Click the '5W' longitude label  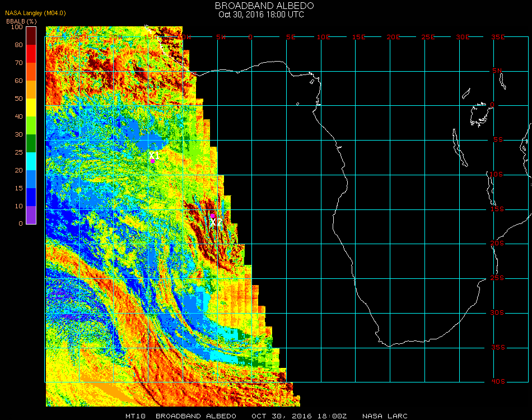221,37
